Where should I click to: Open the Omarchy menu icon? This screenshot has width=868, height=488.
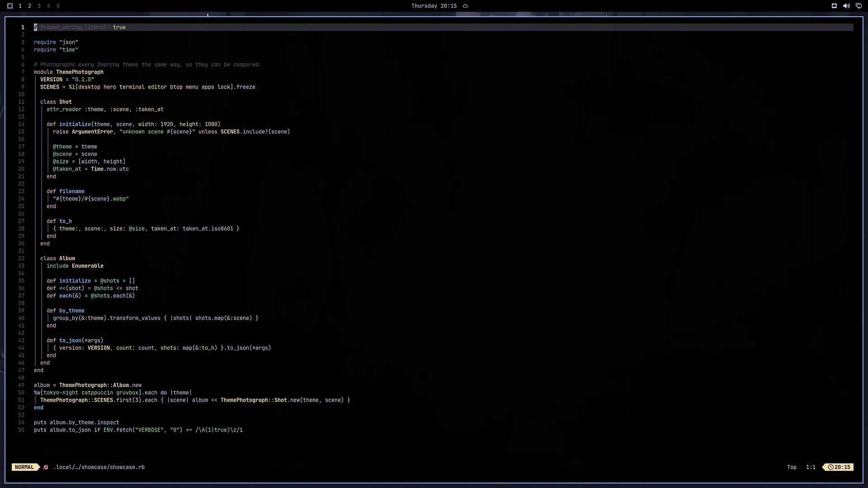(10, 6)
